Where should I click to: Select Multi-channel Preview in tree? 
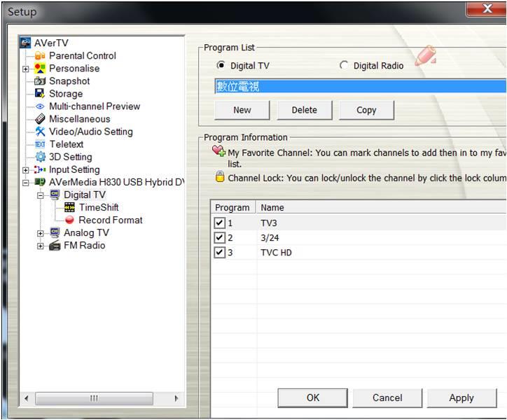[x=95, y=106]
